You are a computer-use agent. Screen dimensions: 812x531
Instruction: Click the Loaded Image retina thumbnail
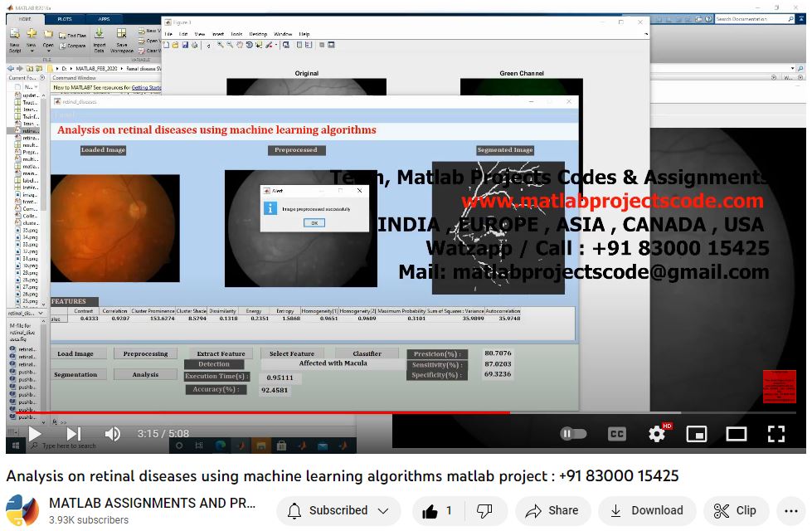coord(115,228)
